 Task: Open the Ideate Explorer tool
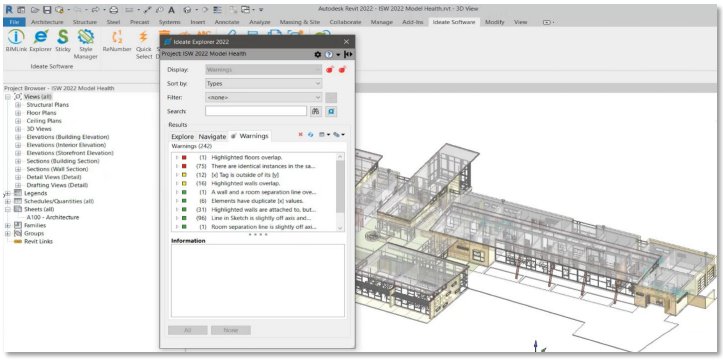41,41
